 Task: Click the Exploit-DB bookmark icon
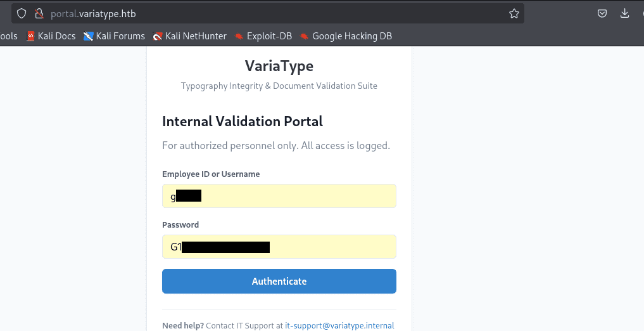(x=239, y=36)
